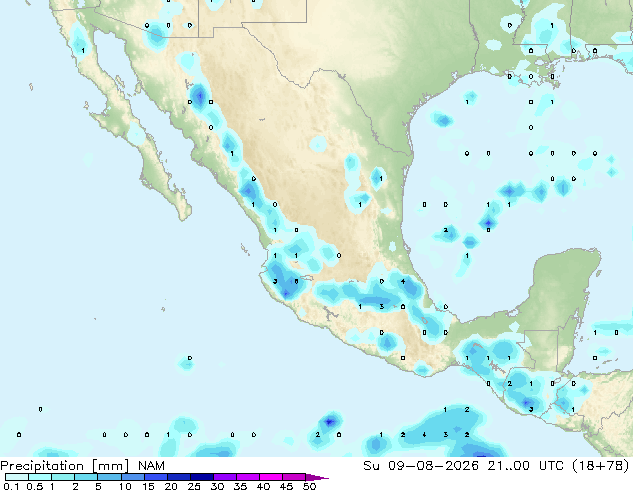Screen dimensions: 634x490
Task: Click the "10" legend scale label
Action: [x=125, y=486]
